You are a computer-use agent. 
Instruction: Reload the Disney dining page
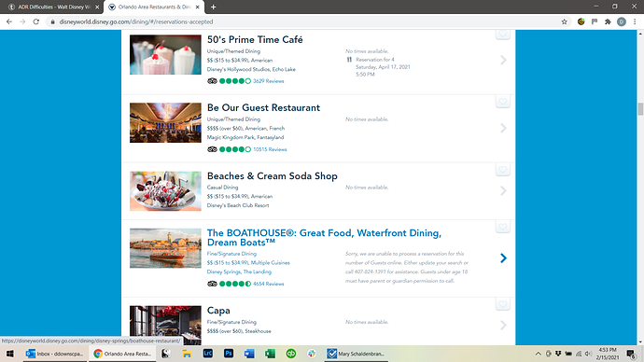(x=36, y=21)
